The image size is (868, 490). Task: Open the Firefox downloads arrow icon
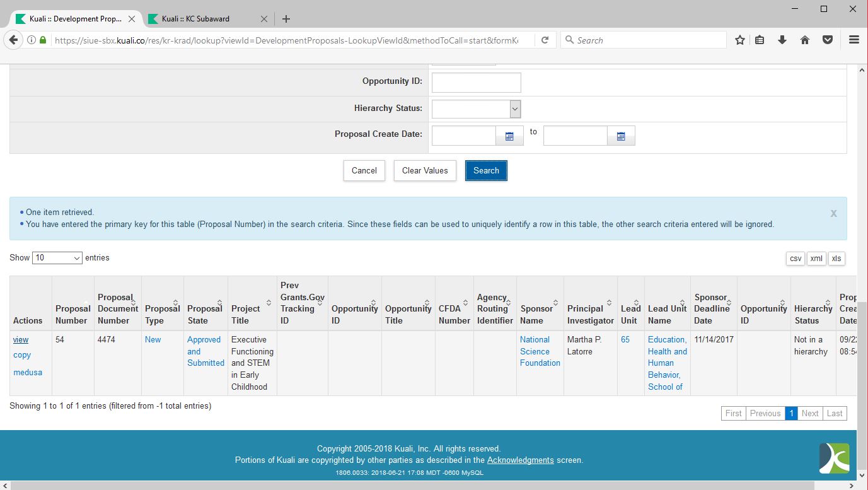click(782, 40)
